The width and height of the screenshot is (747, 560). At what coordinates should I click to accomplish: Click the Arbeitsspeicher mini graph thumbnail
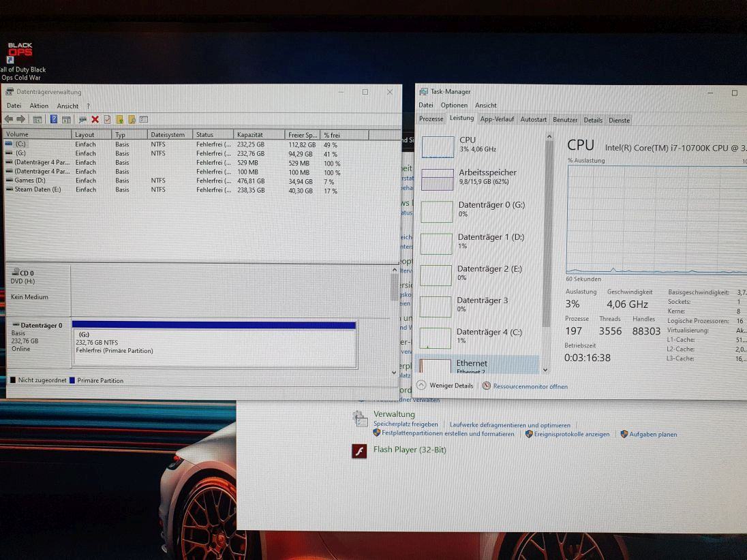coord(438,180)
